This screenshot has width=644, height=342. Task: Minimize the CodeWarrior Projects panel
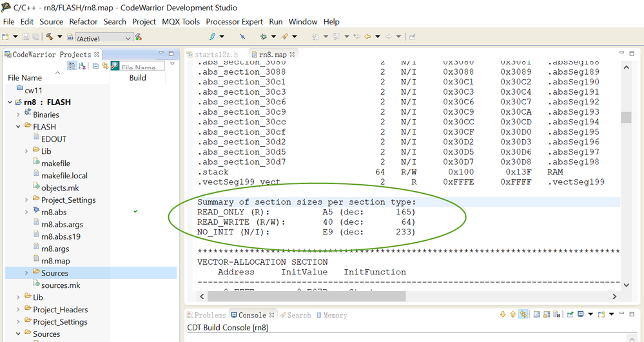(x=161, y=53)
